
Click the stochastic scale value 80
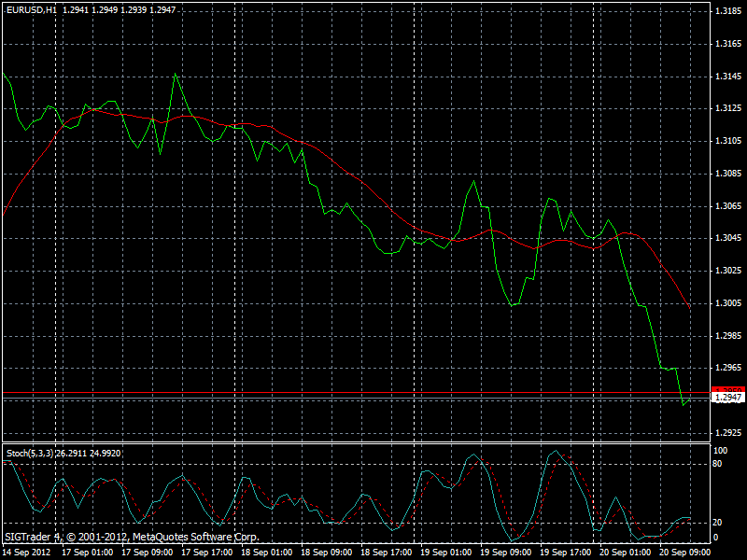click(x=718, y=464)
